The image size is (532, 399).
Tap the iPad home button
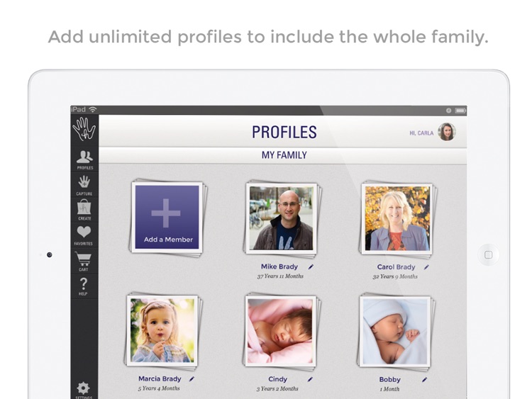[x=488, y=254]
